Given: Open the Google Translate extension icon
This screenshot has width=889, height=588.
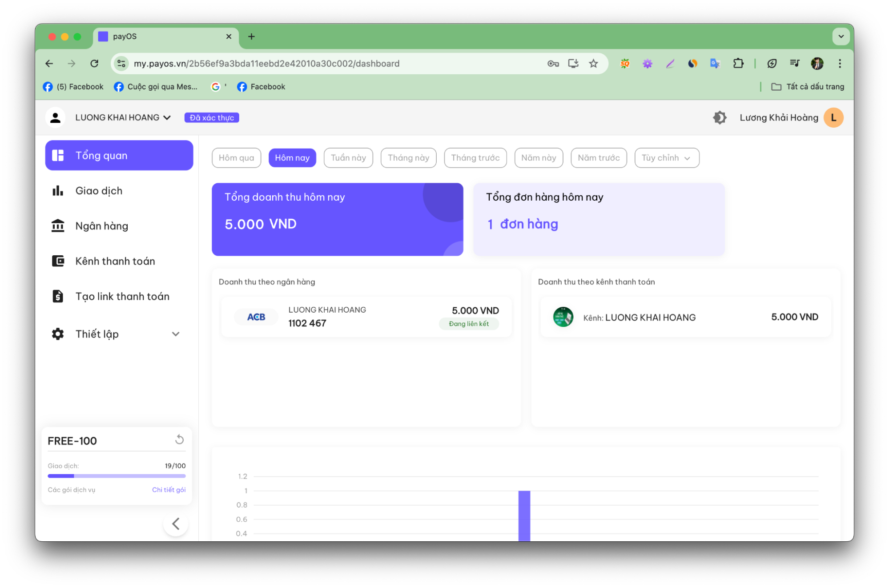Looking at the screenshot, I should click(715, 64).
